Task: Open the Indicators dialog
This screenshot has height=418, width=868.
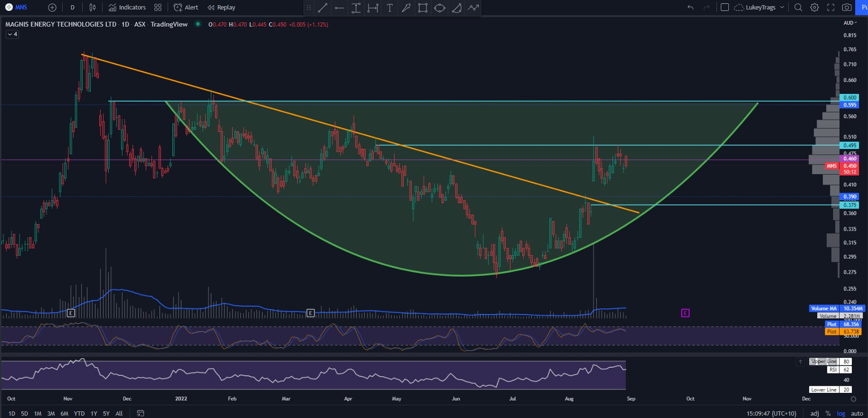Action: click(127, 8)
